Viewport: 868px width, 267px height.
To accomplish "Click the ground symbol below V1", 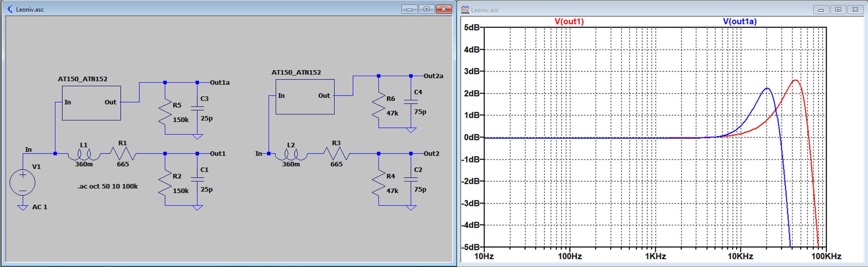I will point(22,207).
